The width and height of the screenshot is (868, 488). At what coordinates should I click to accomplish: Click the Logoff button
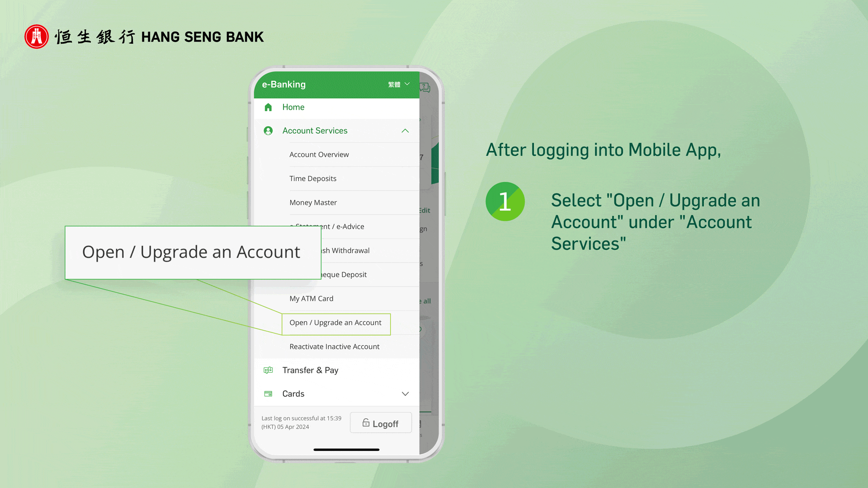[x=380, y=424]
